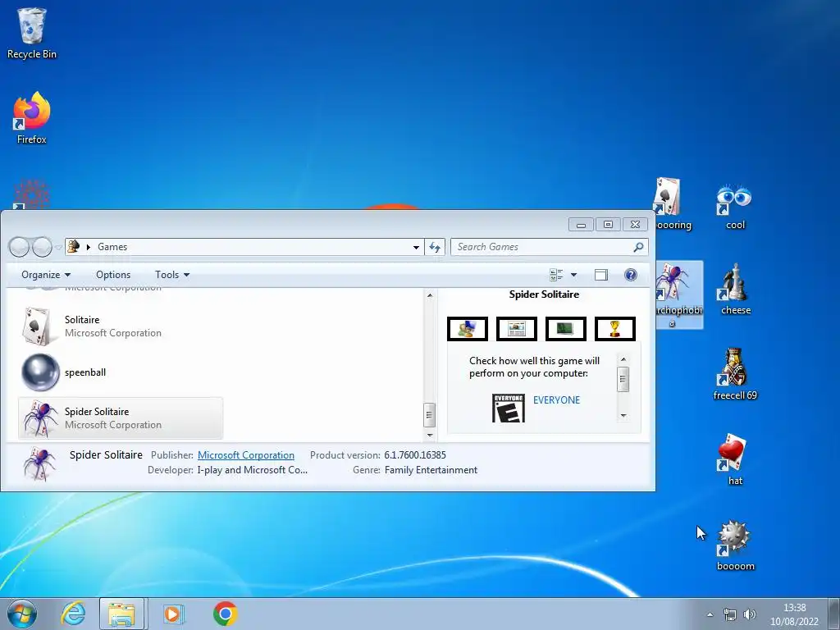Click Games in the address bar breadcrumb
The height and width of the screenshot is (630, 840).
tap(112, 247)
